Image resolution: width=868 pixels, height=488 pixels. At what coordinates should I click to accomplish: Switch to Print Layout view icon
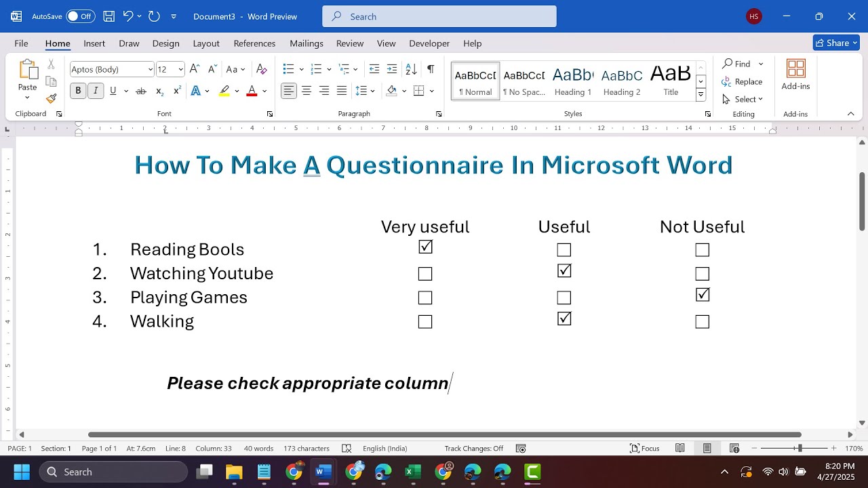(x=707, y=448)
